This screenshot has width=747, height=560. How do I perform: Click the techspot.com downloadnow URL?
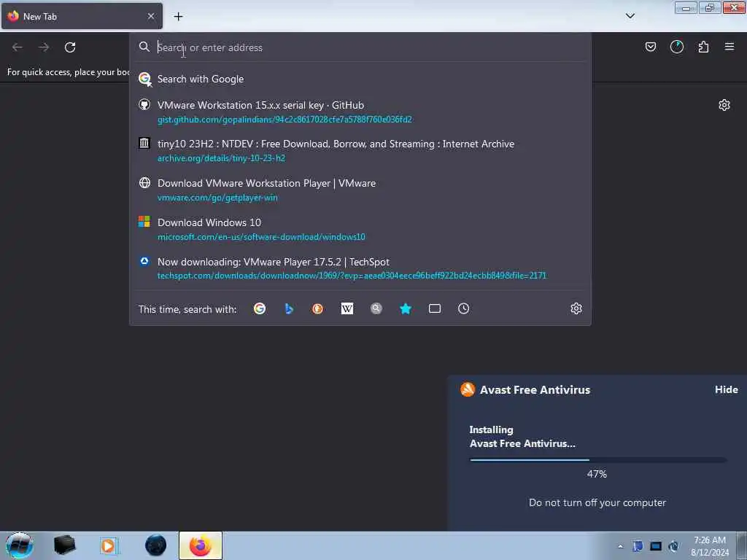[352, 275]
